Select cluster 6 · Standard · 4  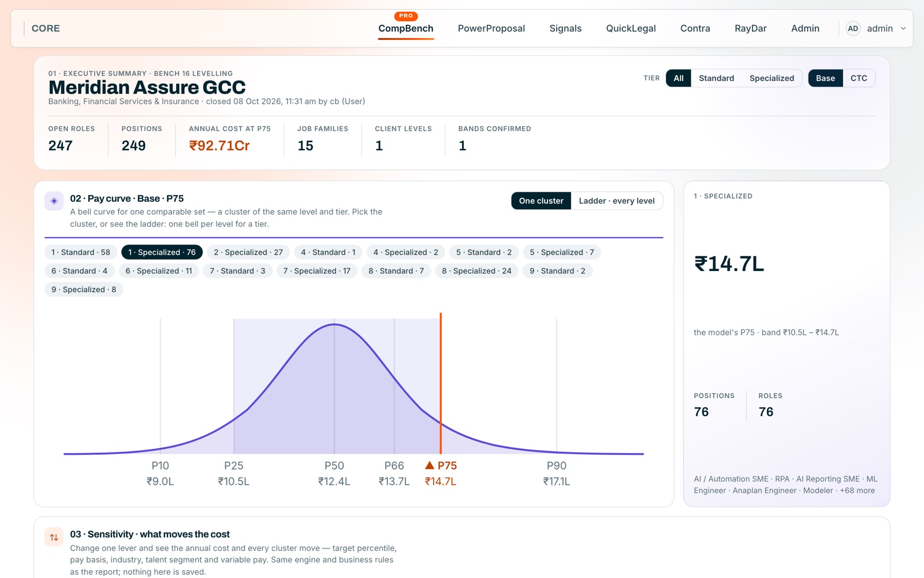(79, 271)
